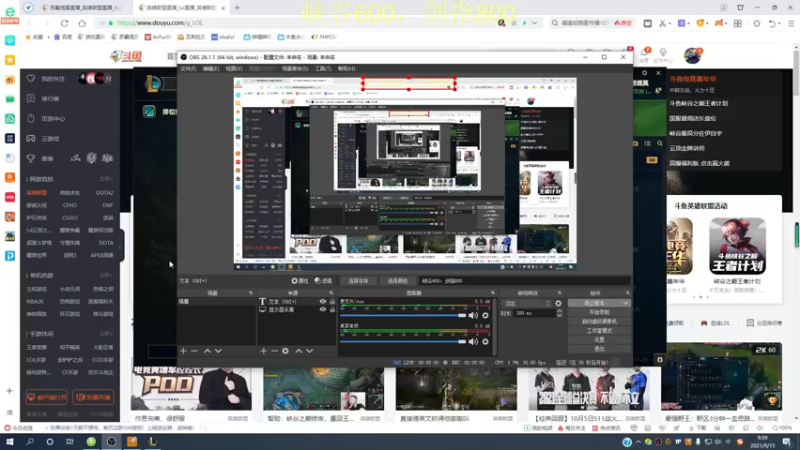Click Start Virtual Camera in OBS
Image resolution: width=800 pixels, height=450 pixels.
[x=599, y=321]
